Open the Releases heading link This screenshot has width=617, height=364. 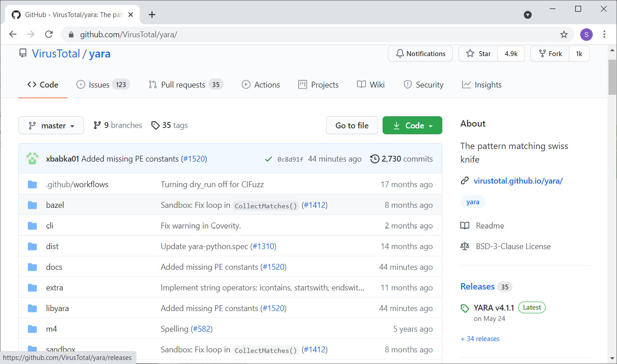click(x=477, y=286)
